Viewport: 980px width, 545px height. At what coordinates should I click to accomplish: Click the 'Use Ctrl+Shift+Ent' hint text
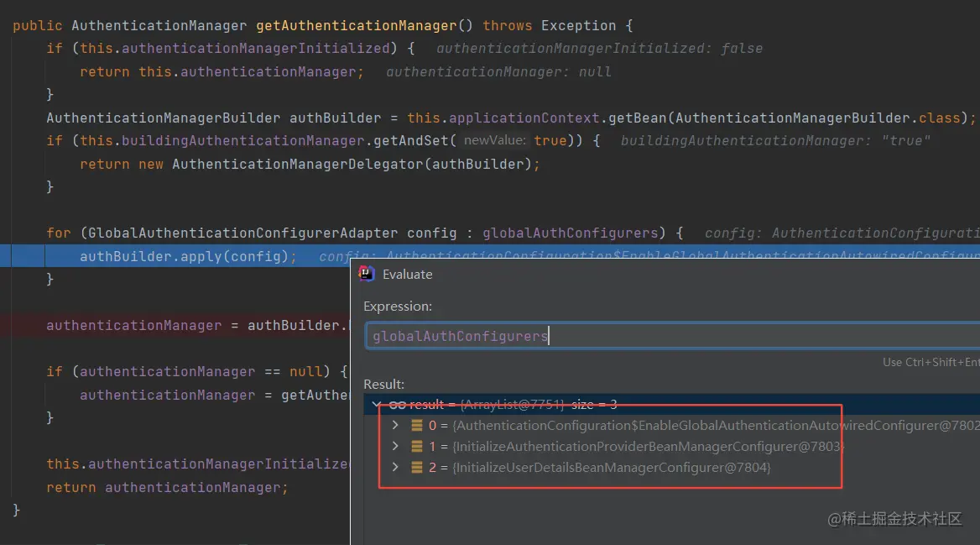click(x=930, y=362)
